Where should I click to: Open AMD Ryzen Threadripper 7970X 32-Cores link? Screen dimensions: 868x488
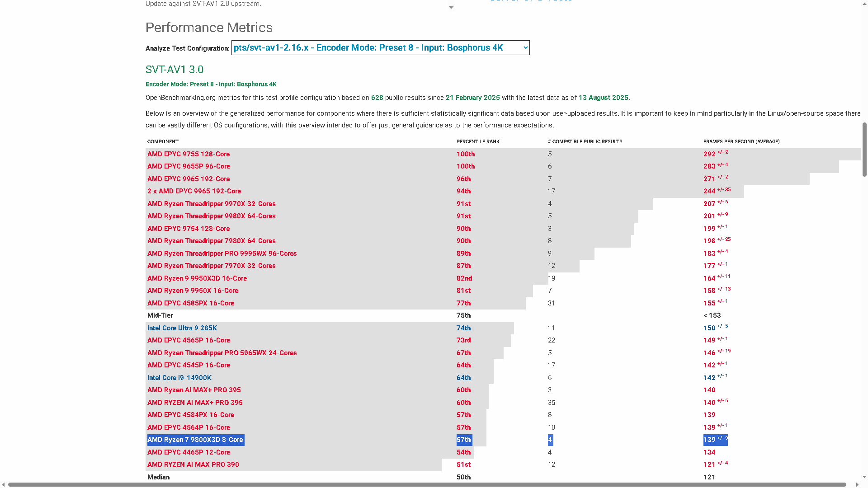tap(211, 266)
